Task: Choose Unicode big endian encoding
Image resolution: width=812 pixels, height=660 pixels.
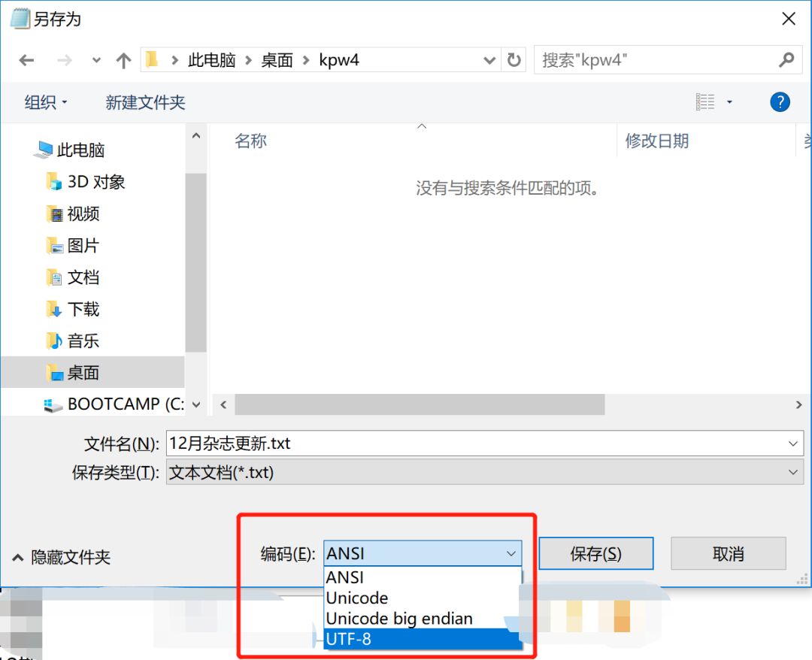Action: [422, 619]
